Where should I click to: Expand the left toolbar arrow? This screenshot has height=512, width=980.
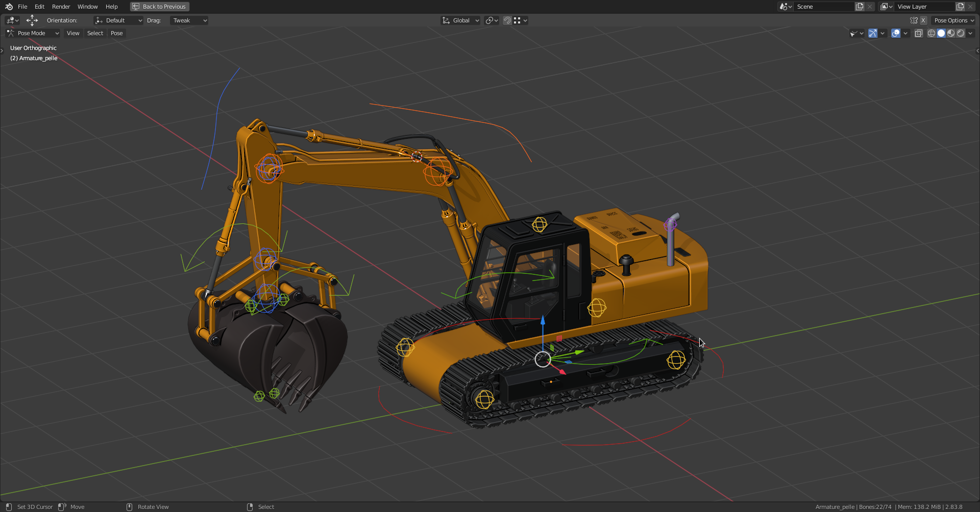click(x=2, y=50)
